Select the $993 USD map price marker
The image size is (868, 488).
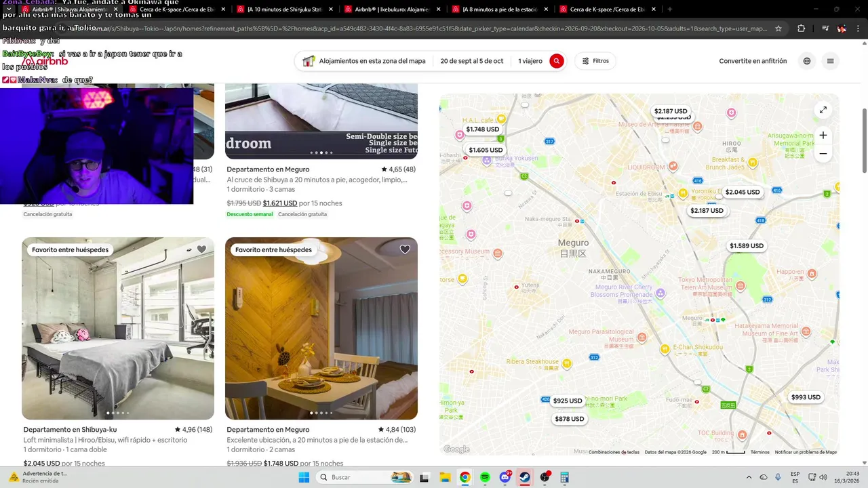806,397
